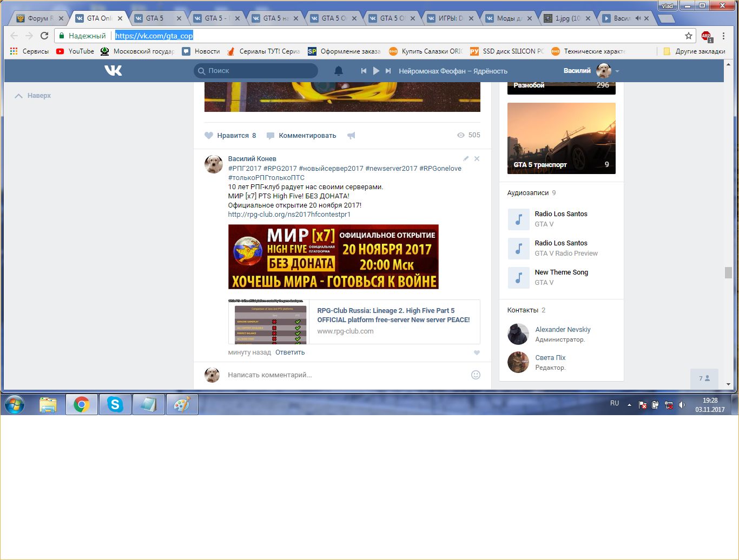
Task: Switch to Моды tab
Action: [x=509, y=18]
